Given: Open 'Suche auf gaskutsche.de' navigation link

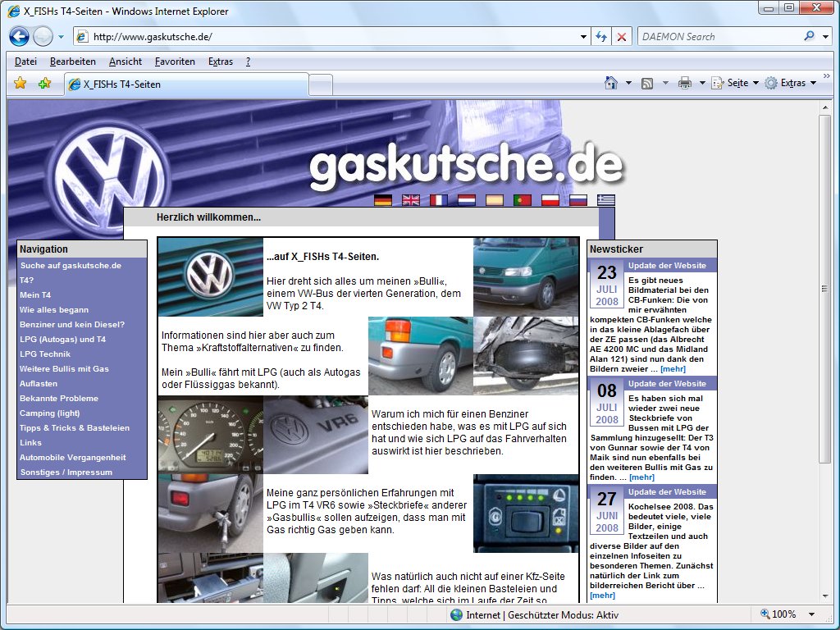Looking at the screenshot, I should (71, 266).
